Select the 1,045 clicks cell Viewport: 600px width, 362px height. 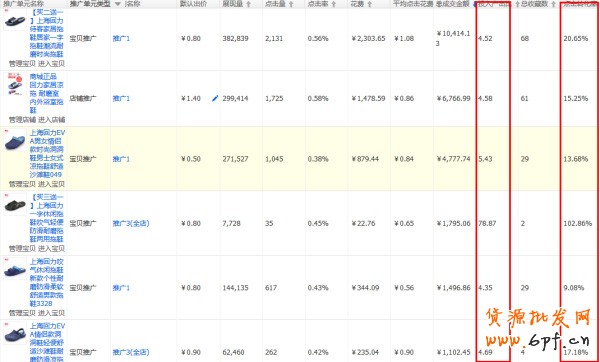click(x=274, y=159)
